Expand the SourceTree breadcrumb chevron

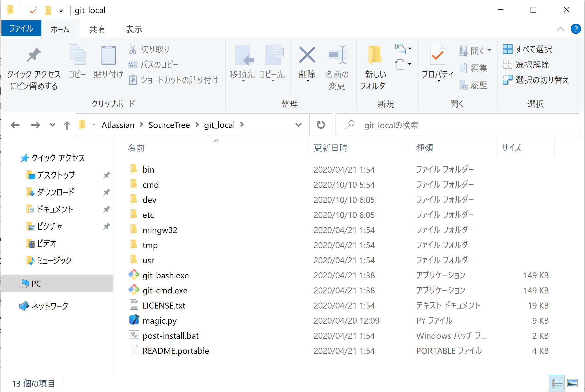pos(197,125)
